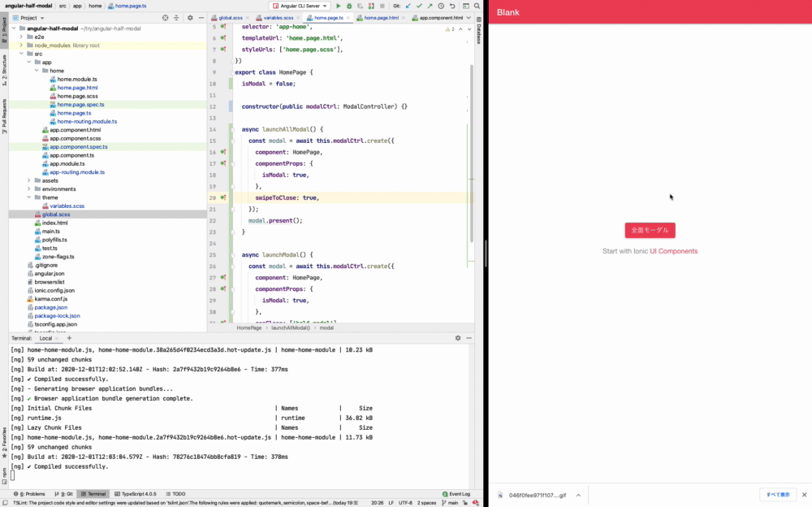
Task: Click locate file target icon in Project panel
Action: pyautogui.click(x=165, y=18)
